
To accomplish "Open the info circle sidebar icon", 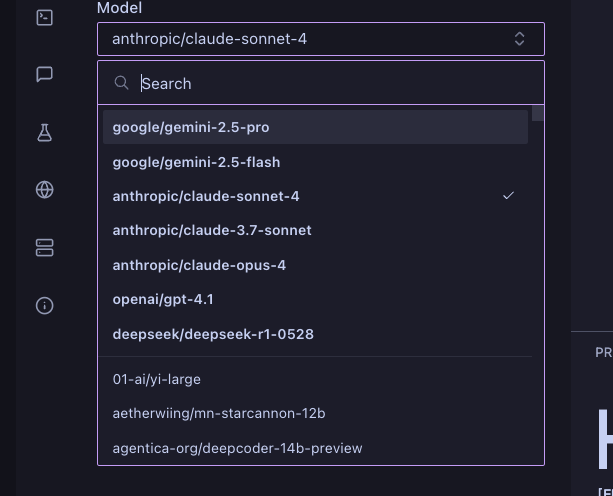I will 44,306.
